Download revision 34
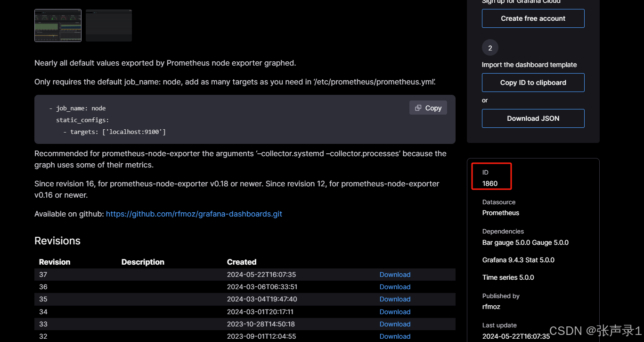The height and width of the screenshot is (342, 644). (395, 312)
